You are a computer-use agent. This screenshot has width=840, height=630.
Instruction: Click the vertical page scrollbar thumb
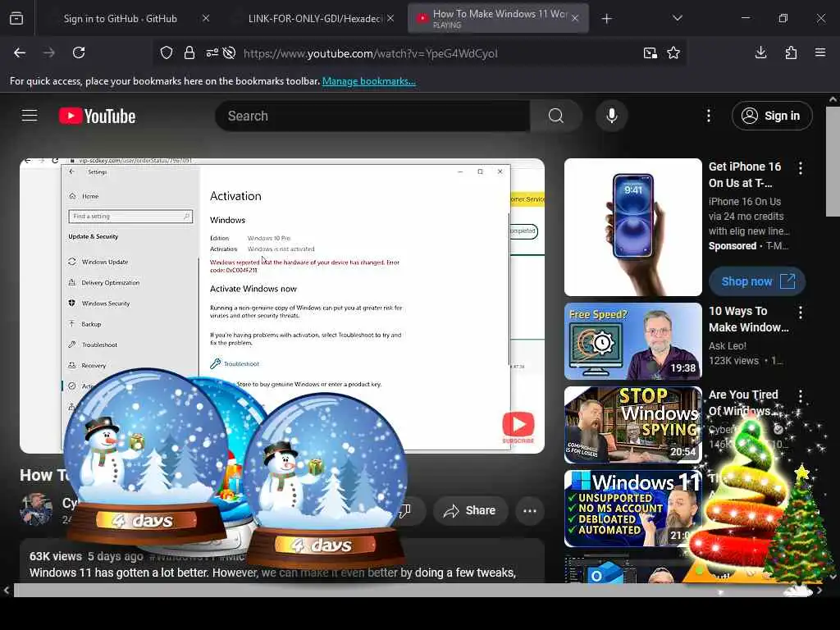tap(833, 161)
